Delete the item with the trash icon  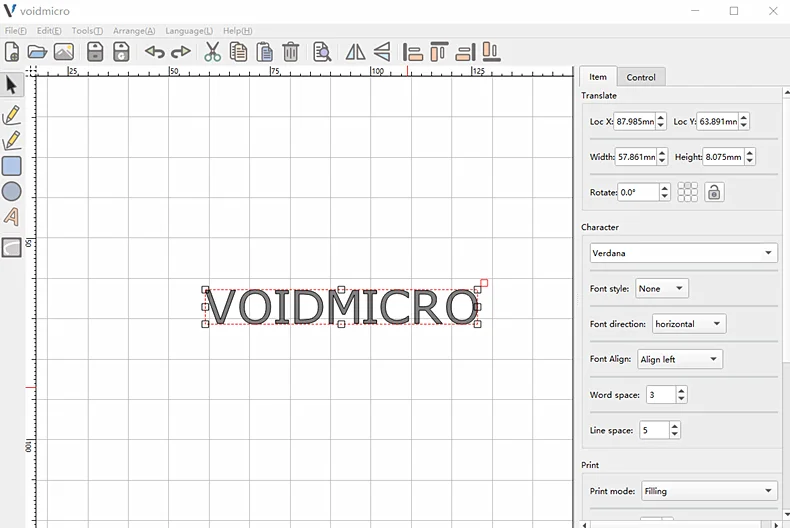(291, 52)
